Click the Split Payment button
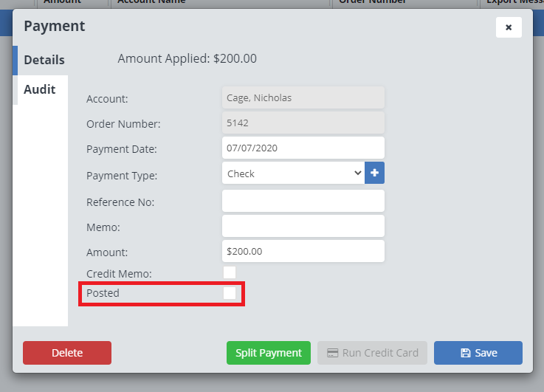Screen dimensions: 544x392 tap(269, 353)
